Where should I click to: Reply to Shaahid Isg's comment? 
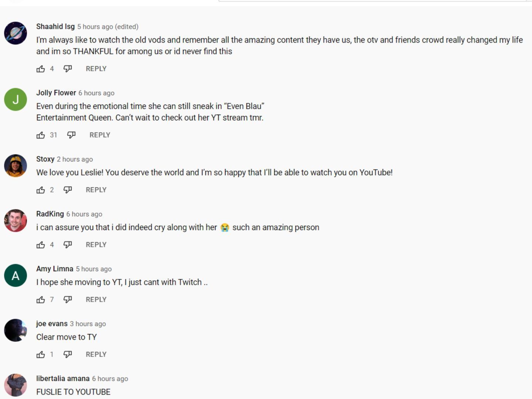96,69
